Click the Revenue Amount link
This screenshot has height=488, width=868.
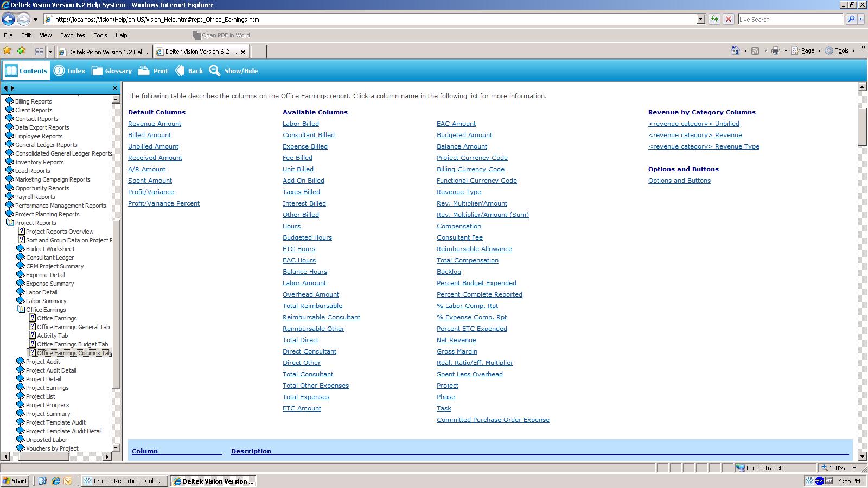point(155,124)
